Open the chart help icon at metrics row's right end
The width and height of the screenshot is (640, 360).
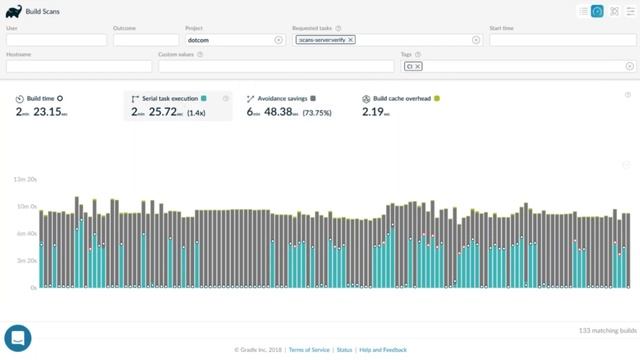coord(628,95)
